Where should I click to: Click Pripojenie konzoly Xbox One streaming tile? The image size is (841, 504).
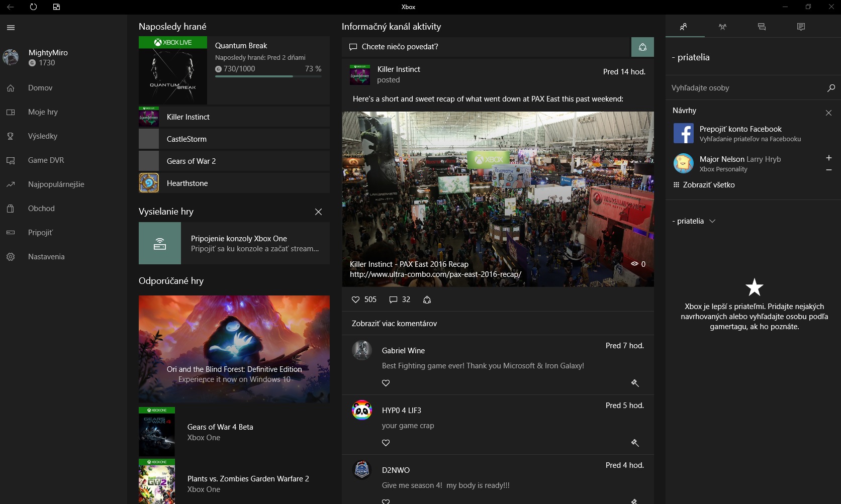[234, 243]
